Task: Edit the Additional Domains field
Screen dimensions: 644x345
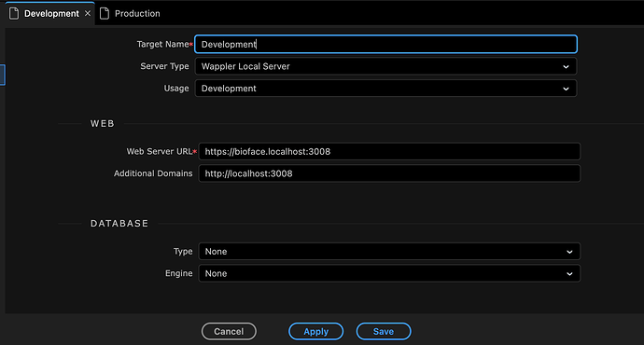Action: tap(389, 173)
